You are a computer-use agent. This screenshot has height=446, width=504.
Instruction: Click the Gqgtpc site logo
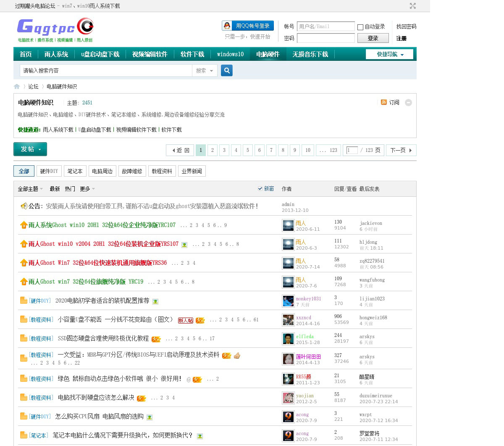pyautogui.click(x=55, y=30)
